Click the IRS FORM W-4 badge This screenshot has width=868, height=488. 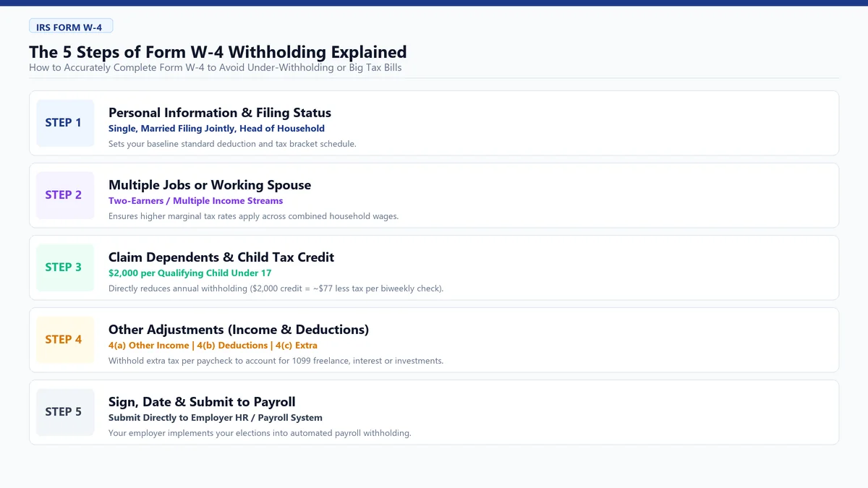[x=71, y=27]
